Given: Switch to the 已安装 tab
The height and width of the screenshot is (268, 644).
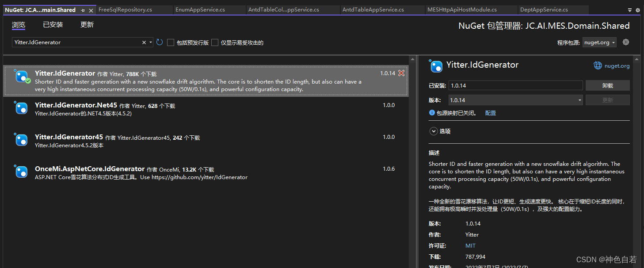Looking at the screenshot, I should [53, 24].
